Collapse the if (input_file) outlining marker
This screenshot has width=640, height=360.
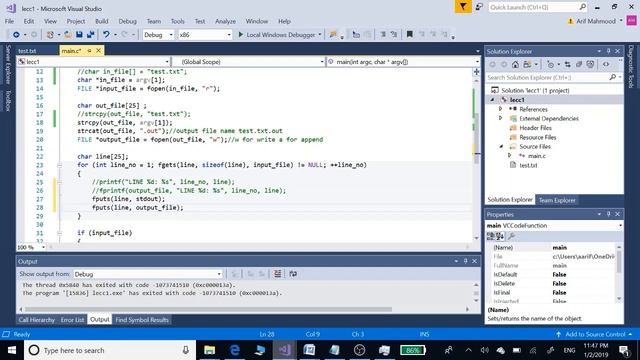[60, 233]
